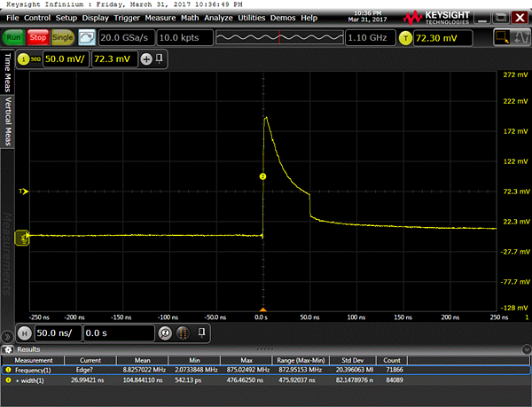Click the time reference bars icon
This screenshot has height=407, width=532.
(x=183, y=333)
